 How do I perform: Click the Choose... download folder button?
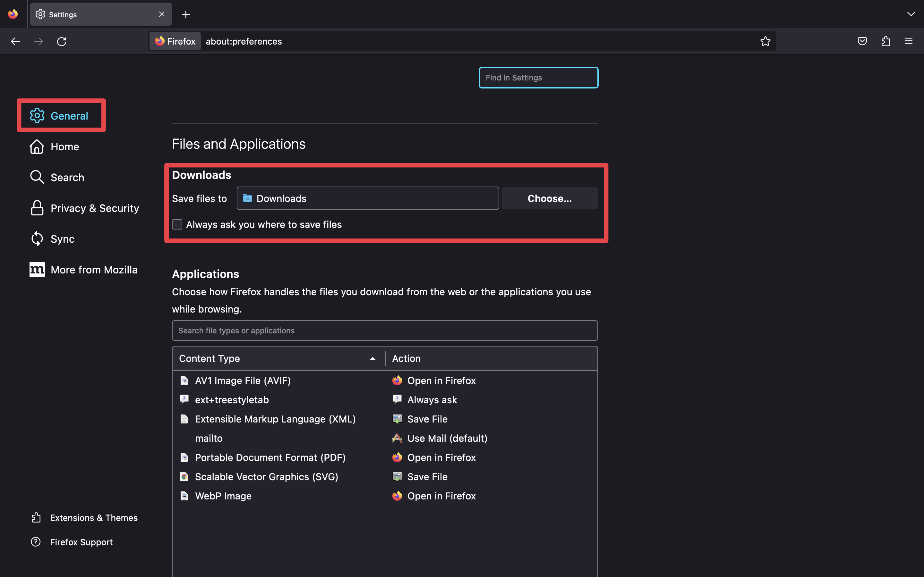tap(550, 198)
